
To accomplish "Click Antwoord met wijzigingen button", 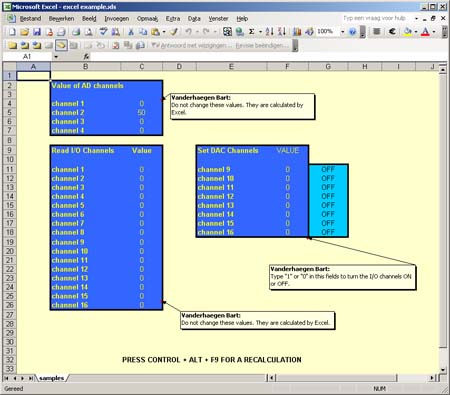I will (x=192, y=45).
